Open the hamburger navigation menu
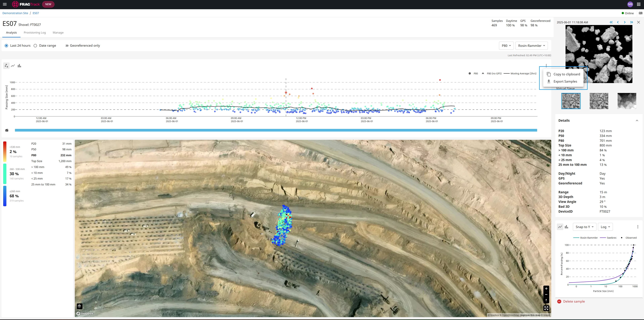 pyautogui.click(x=5, y=4)
